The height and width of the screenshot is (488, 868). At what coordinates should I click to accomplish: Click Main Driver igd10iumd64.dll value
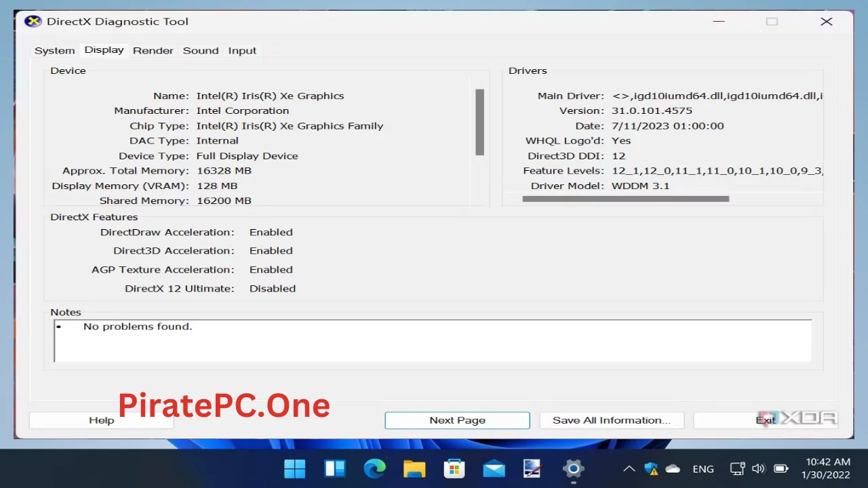coord(717,96)
